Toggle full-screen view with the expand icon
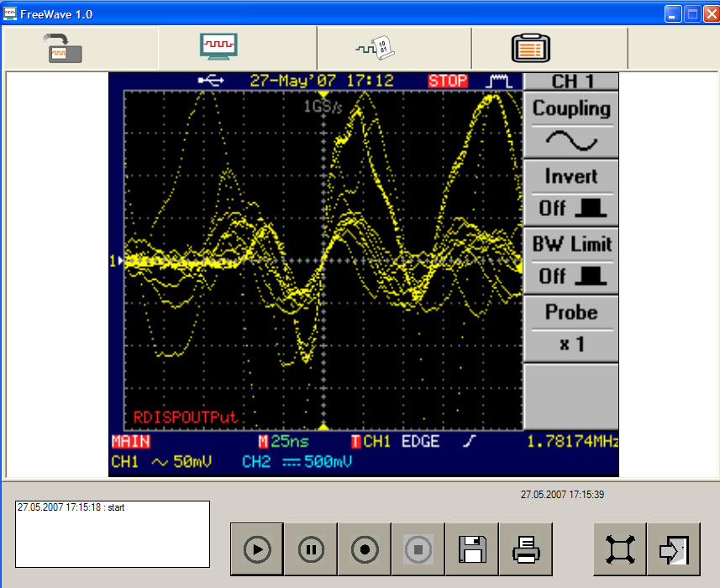This screenshot has width=720, height=588. (620, 549)
